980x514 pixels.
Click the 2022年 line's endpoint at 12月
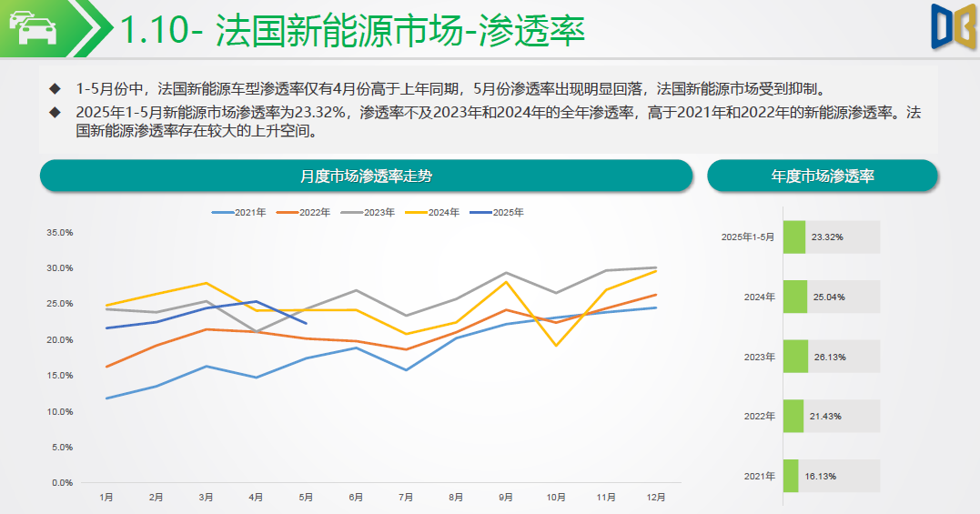point(656,294)
